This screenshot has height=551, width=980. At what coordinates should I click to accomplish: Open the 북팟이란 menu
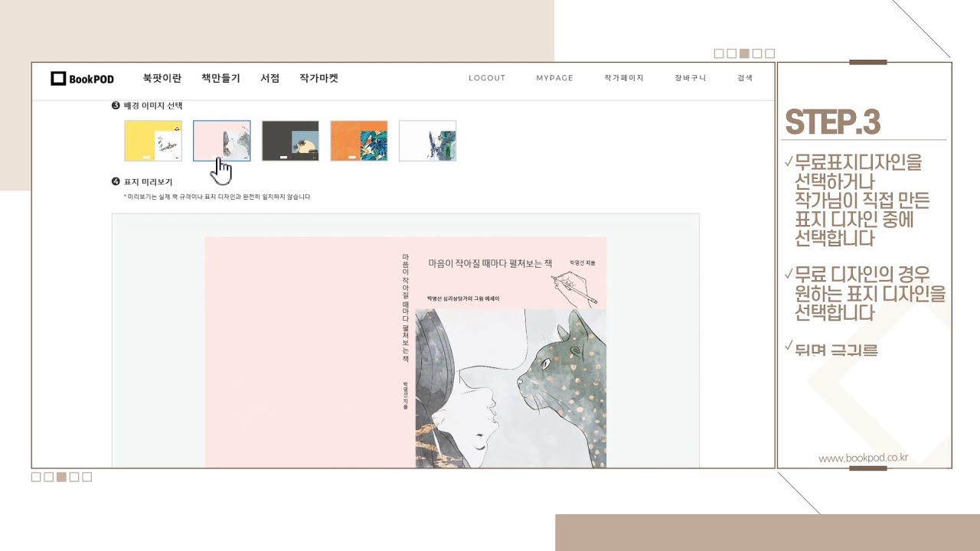(x=162, y=78)
